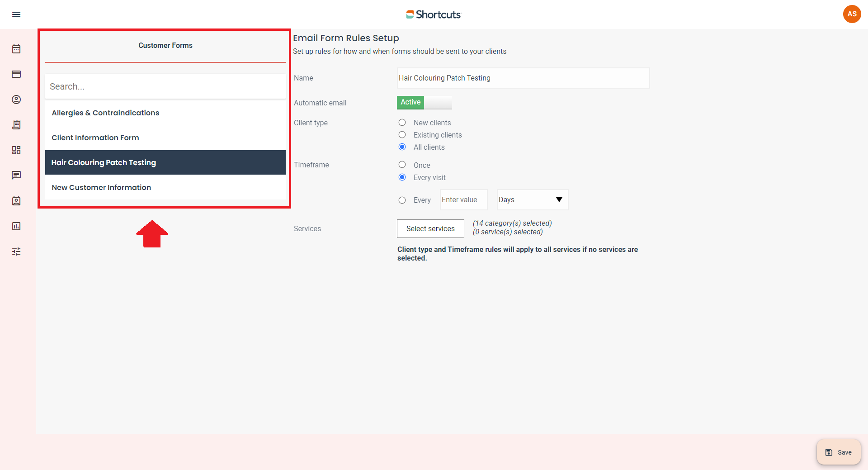868x470 pixels.
Task: Open the chat message sidebar icon
Action: pyautogui.click(x=16, y=176)
